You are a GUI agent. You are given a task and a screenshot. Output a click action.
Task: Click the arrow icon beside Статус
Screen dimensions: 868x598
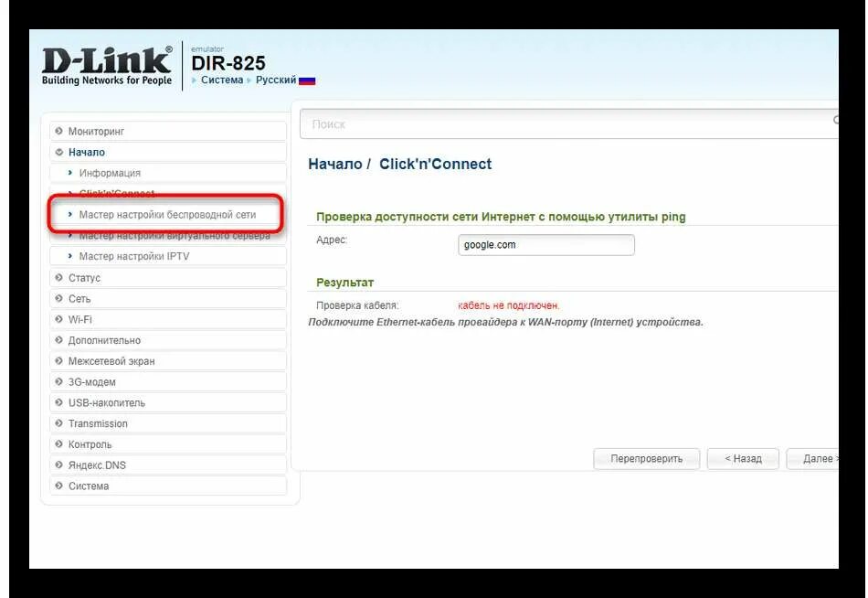click(x=58, y=277)
